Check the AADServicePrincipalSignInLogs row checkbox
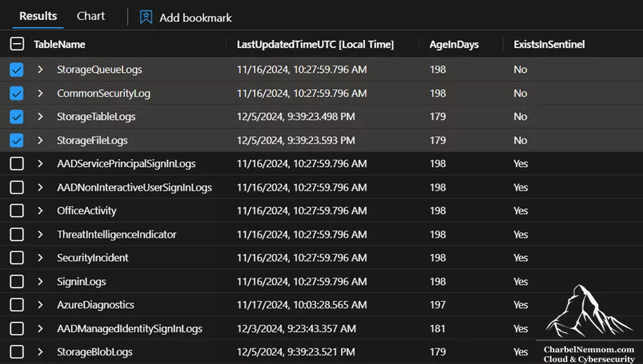Screen dimensions: 643x364 (17, 163)
